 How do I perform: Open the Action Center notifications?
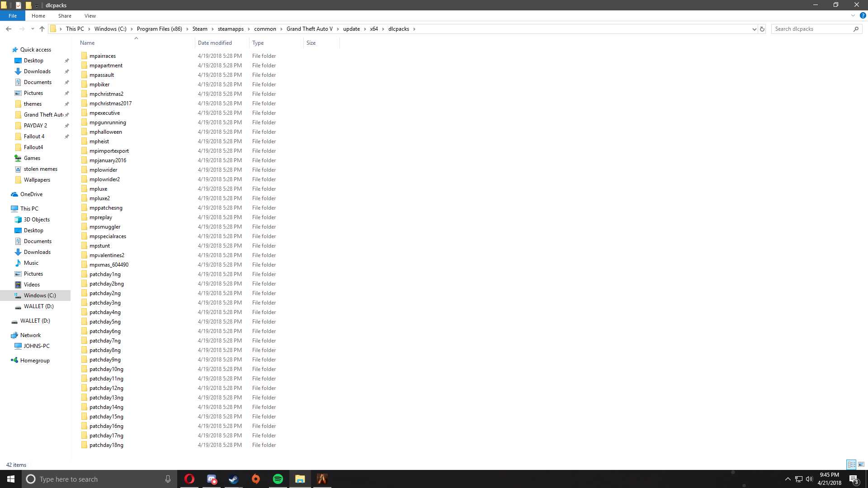[x=854, y=479]
